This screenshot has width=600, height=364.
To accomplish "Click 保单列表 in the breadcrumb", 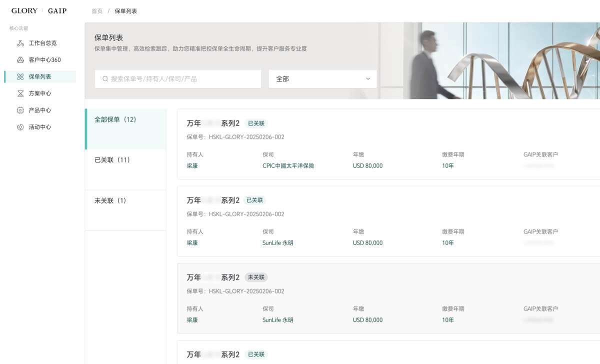I will click(x=126, y=11).
